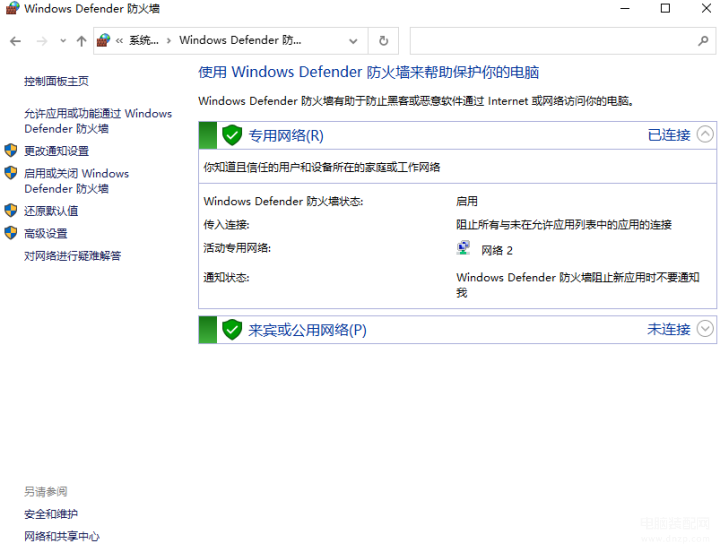Click the title bar firewall app icon

pyautogui.click(x=12, y=8)
